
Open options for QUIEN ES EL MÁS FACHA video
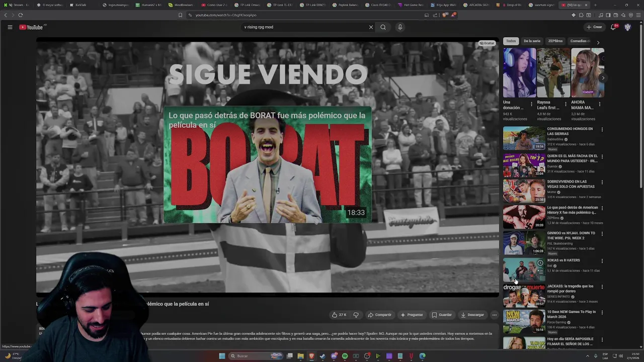602,157
